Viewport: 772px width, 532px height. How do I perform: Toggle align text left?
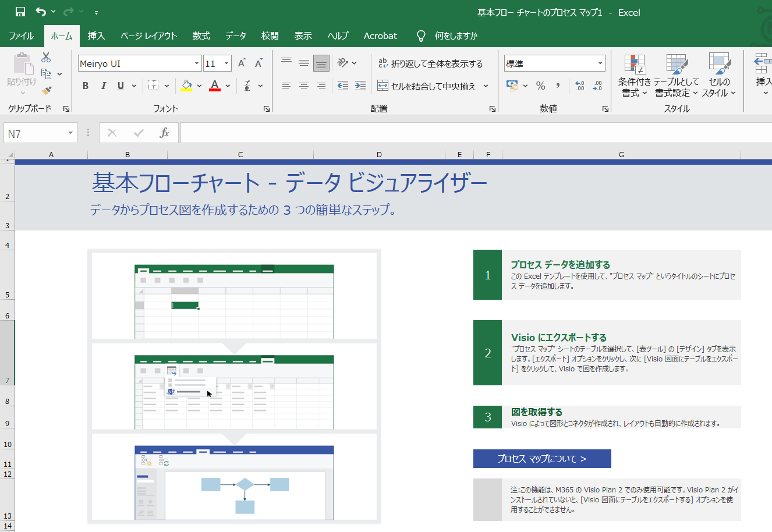point(286,86)
